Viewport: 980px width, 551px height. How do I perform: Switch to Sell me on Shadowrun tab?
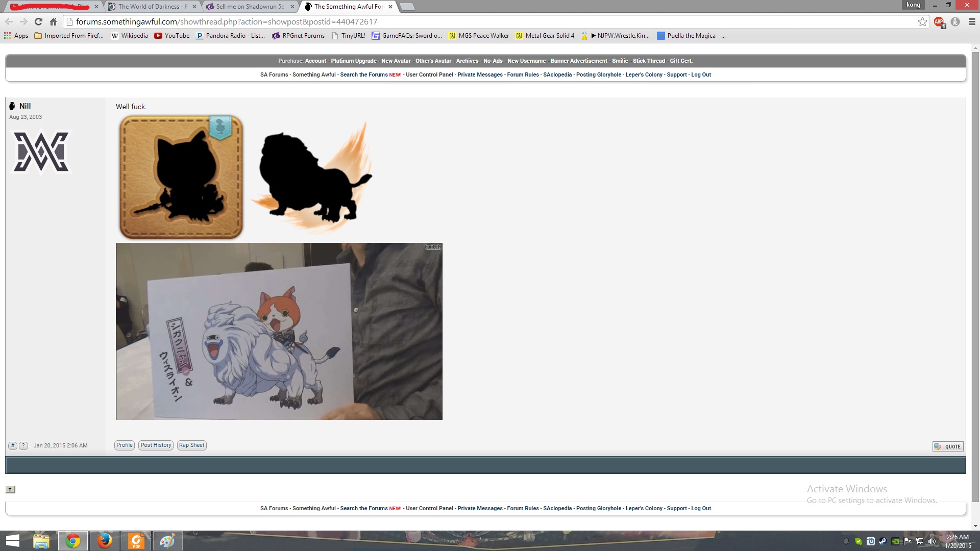pos(250,7)
